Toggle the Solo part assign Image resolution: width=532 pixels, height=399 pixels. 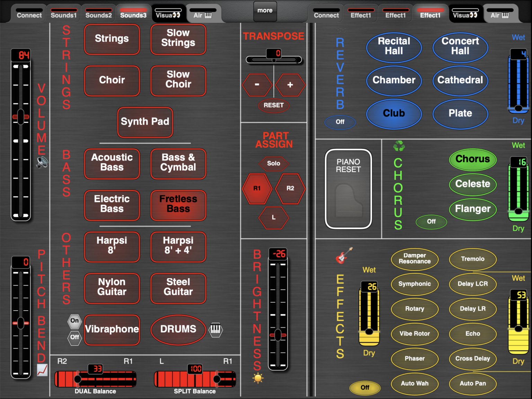[274, 163]
